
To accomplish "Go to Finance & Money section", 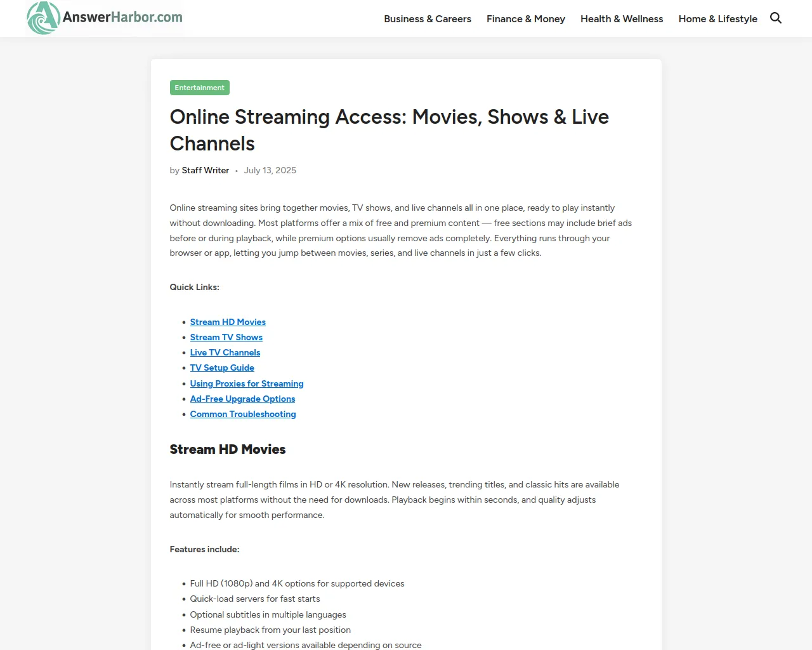I will point(525,19).
